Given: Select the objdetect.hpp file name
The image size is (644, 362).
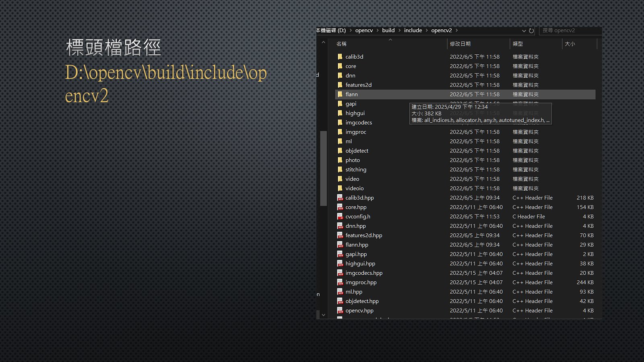Looking at the screenshot, I should pos(362,301).
